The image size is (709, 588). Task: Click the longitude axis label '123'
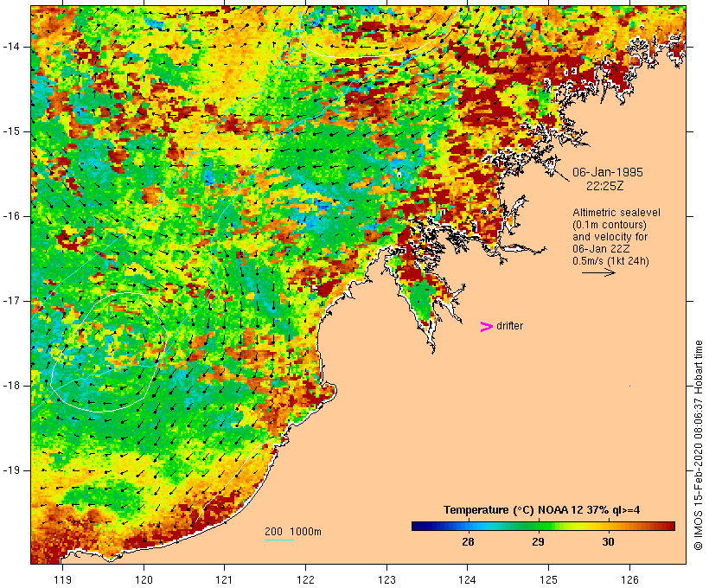[x=386, y=579]
